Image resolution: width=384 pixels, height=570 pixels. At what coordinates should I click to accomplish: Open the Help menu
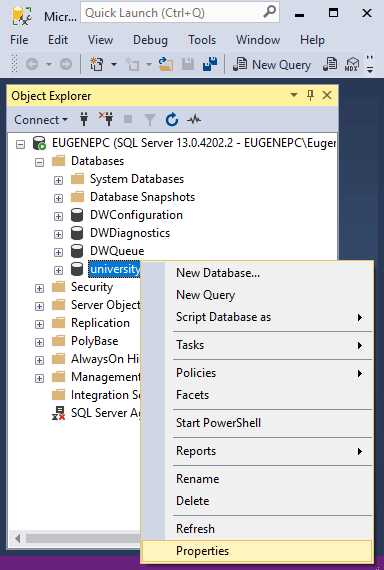pos(312,40)
